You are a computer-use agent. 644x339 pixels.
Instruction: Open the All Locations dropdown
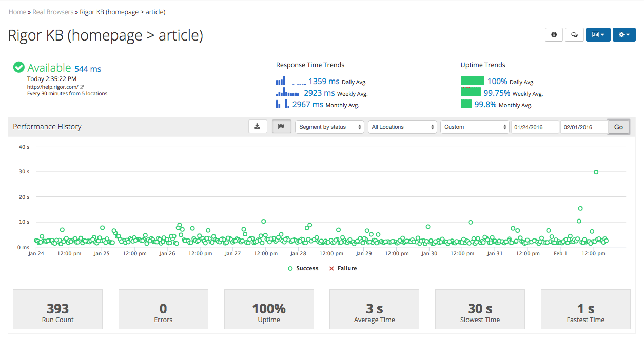402,127
